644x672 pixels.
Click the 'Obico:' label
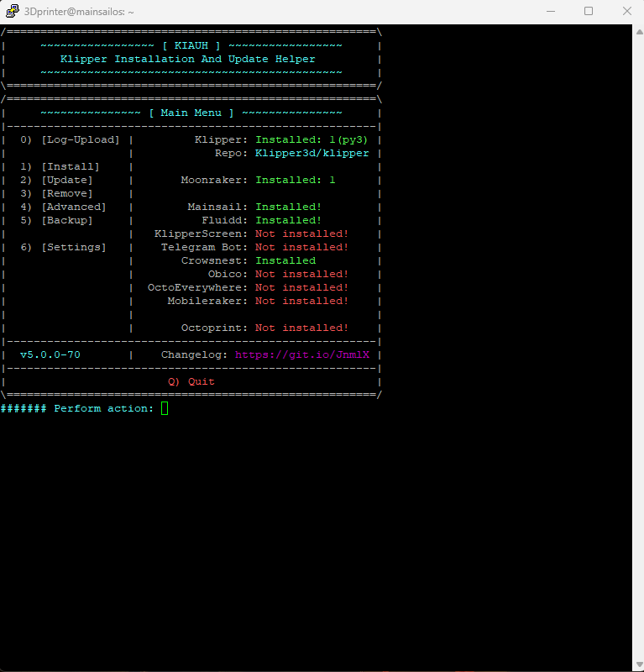pyautogui.click(x=228, y=275)
